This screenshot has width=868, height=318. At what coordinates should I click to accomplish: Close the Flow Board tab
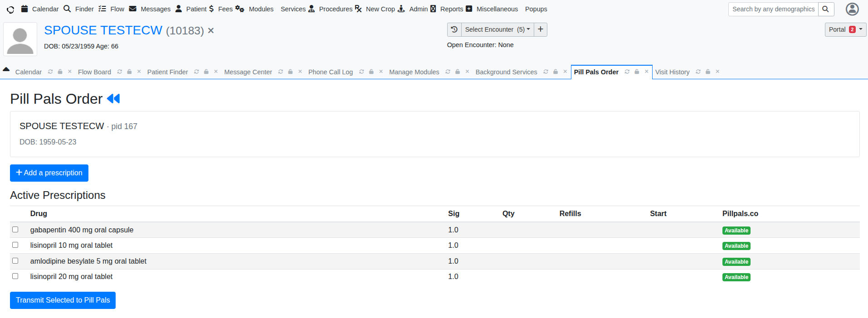139,72
